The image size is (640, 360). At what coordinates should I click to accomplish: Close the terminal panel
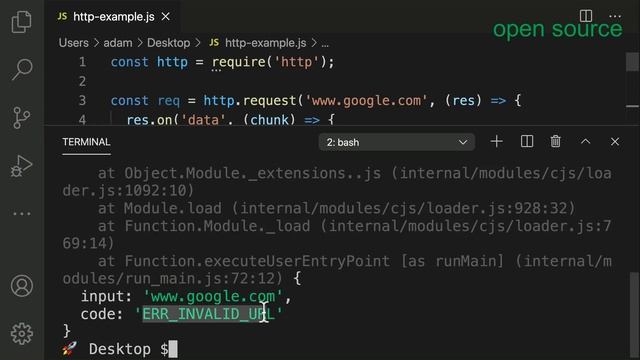click(x=615, y=142)
